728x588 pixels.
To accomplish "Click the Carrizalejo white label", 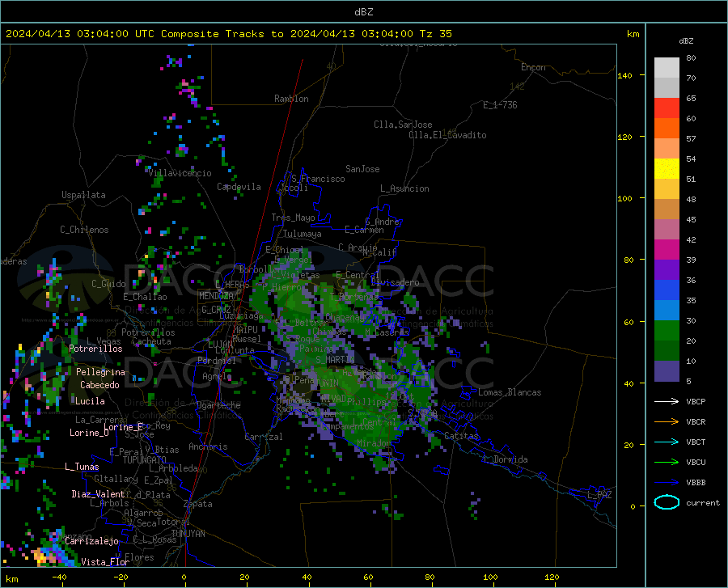I will (x=91, y=541).
